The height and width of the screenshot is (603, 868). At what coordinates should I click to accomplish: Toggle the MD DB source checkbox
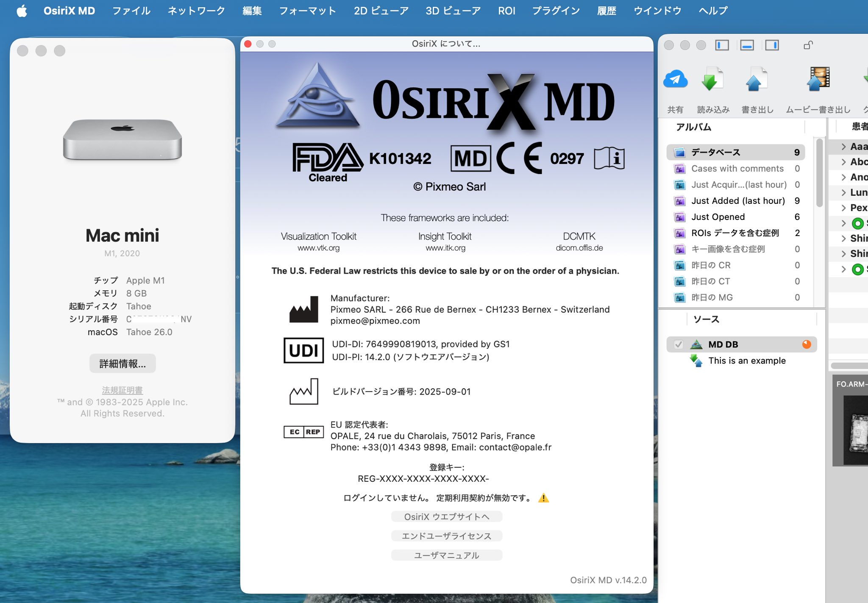click(x=679, y=345)
